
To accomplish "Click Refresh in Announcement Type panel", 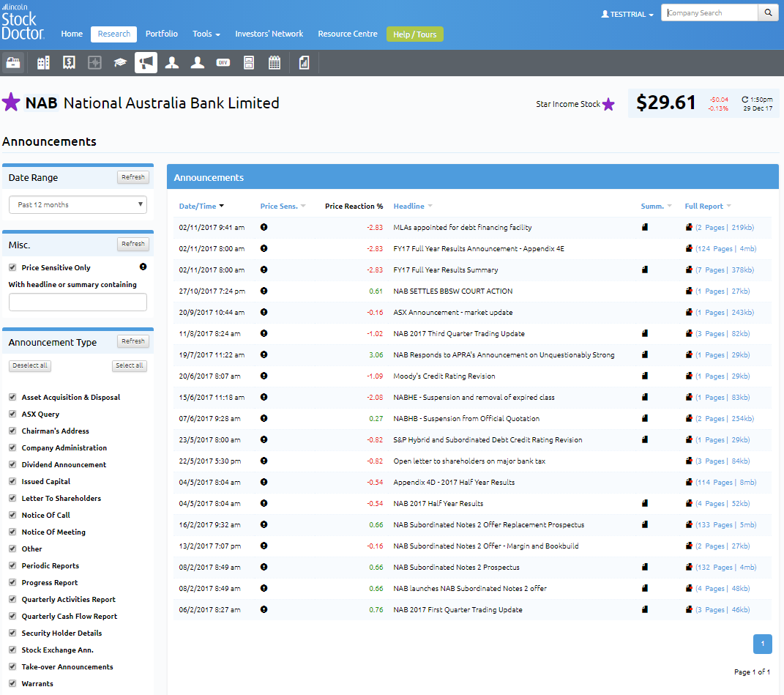I will pos(133,341).
